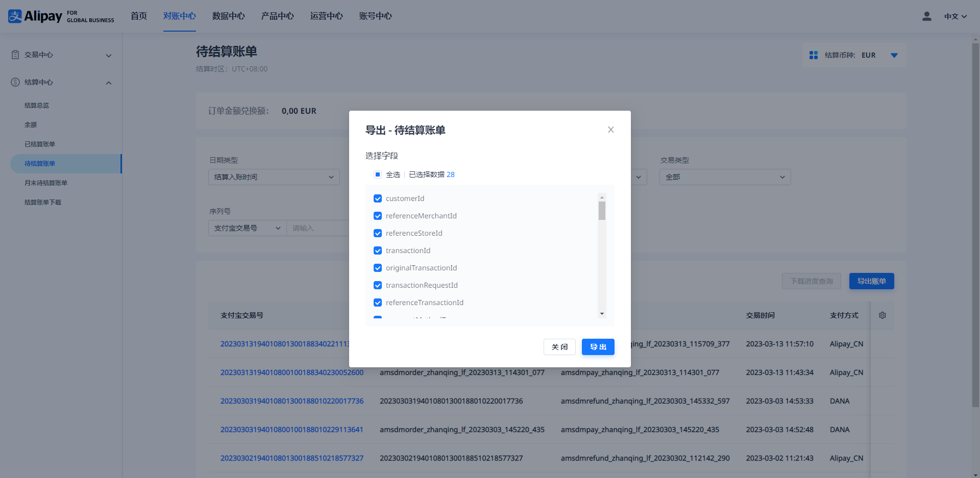This screenshot has width=980, height=478.
Task: Click the blue 导出 button
Action: 598,347
